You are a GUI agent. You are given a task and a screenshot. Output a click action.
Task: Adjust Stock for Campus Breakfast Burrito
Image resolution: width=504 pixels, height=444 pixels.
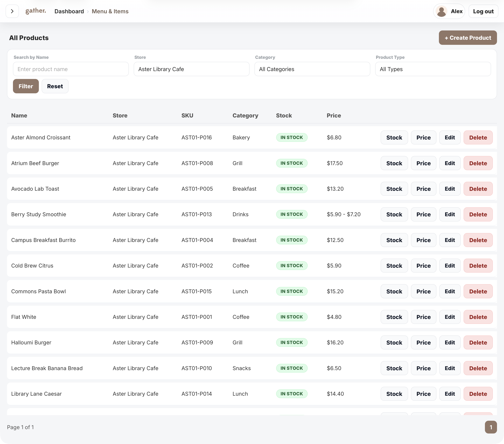(394, 240)
